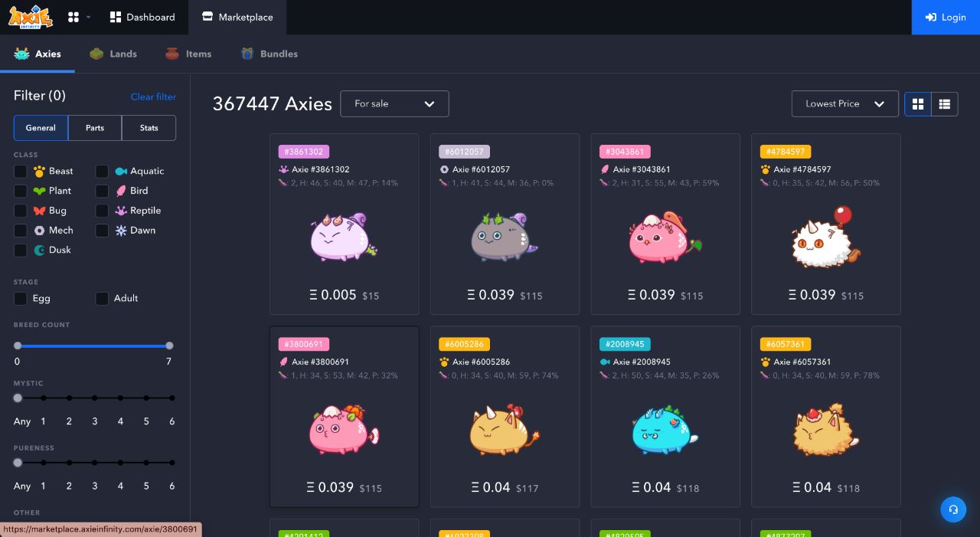This screenshot has height=537, width=980.
Task: Click the Mystic slider's Any handle
Action: [x=18, y=398]
